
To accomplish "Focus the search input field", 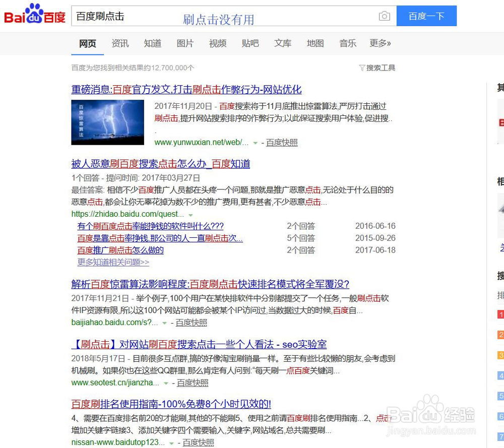I will tap(234, 16).
